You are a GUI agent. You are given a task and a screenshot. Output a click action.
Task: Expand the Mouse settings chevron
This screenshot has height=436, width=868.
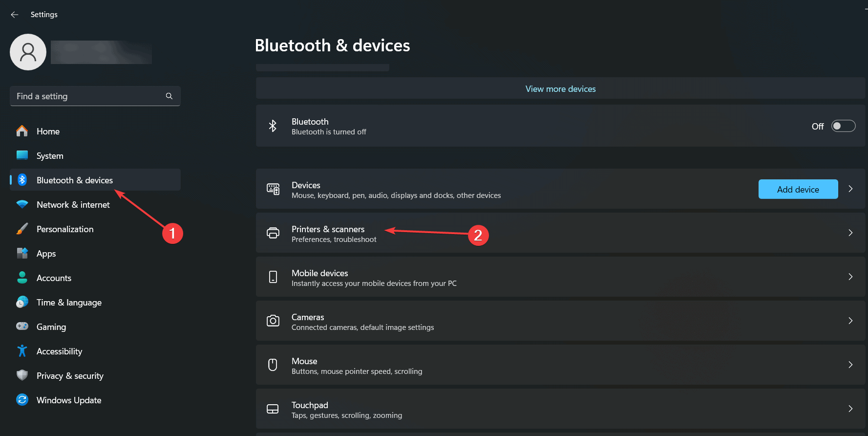click(x=850, y=365)
